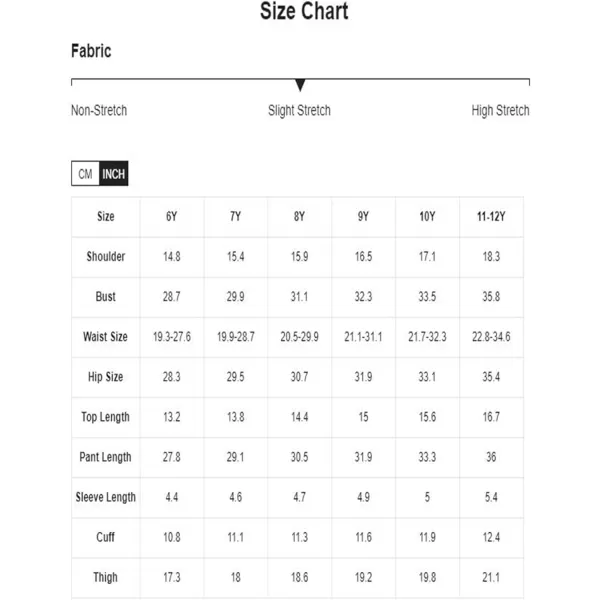Select the 10Y size column header
Viewport: 600px width, 600px height.
click(427, 217)
